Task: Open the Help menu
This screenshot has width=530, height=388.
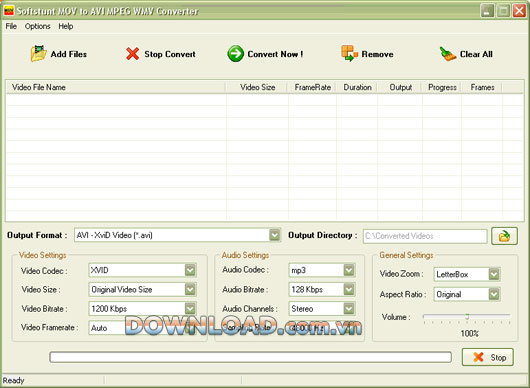Action: coord(66,26)
